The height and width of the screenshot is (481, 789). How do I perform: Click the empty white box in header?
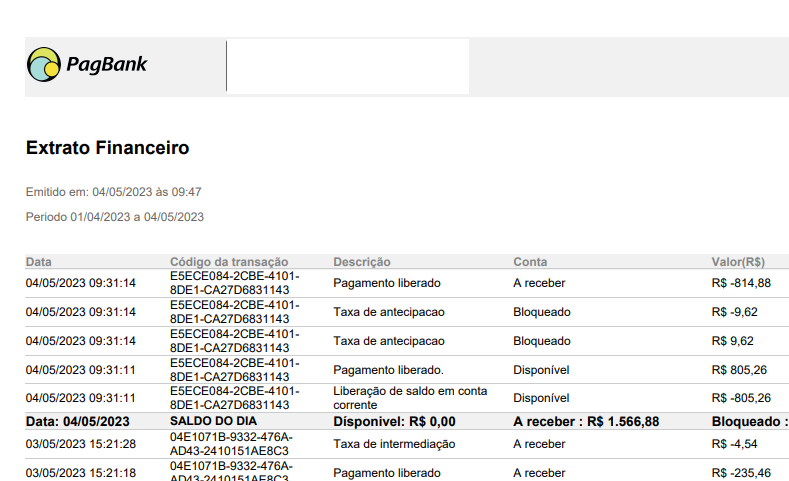coord(347,67)
